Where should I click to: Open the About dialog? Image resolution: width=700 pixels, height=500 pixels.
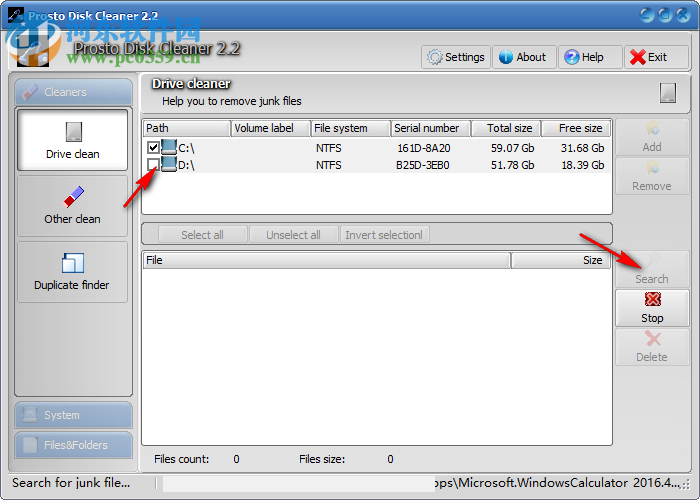click(x=525, y=57)
